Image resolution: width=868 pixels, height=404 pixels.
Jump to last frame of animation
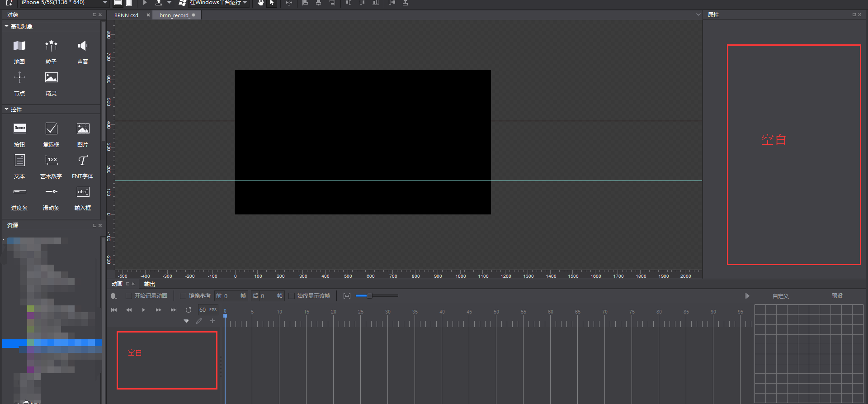[174, 310]
